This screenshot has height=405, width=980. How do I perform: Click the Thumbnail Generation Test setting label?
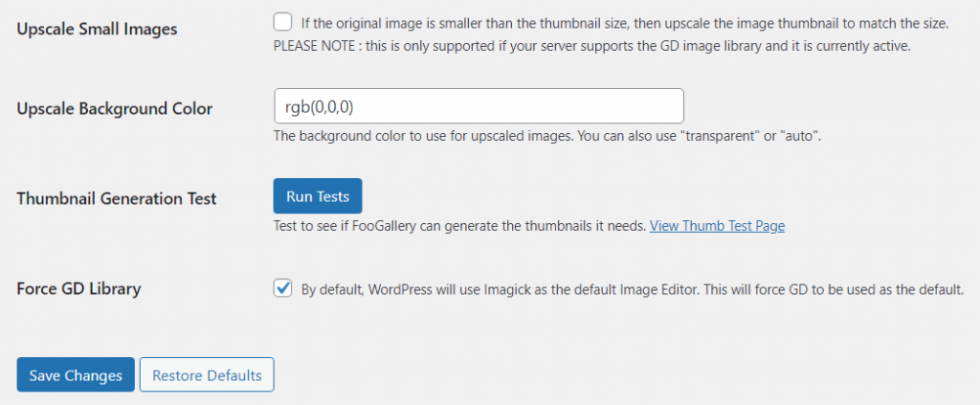coord(117,198)
